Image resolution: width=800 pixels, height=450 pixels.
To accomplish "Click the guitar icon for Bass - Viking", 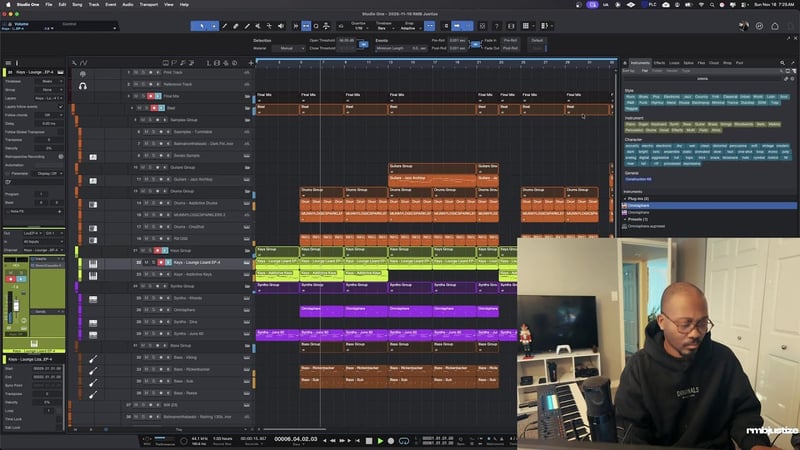I will point(93,357).
